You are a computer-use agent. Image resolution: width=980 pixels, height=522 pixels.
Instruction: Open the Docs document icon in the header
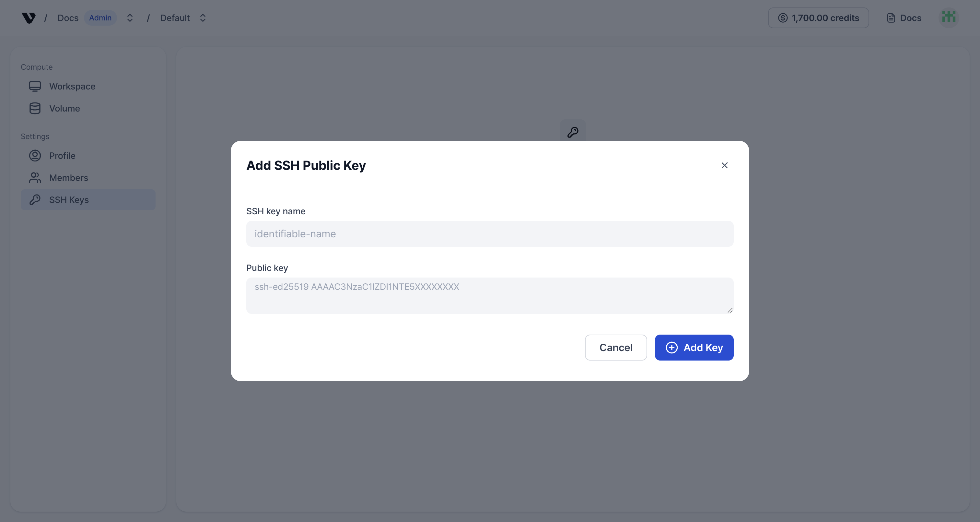[x=891, y=18]
